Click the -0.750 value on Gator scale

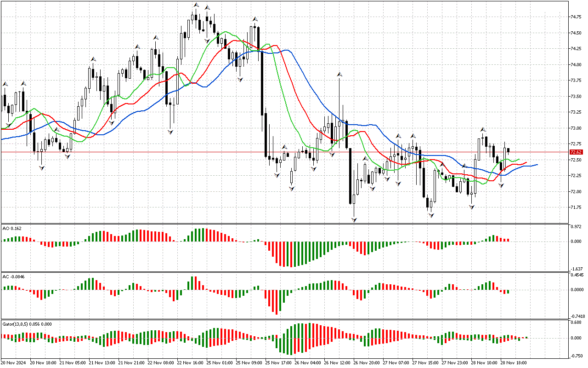coord(577,356)
